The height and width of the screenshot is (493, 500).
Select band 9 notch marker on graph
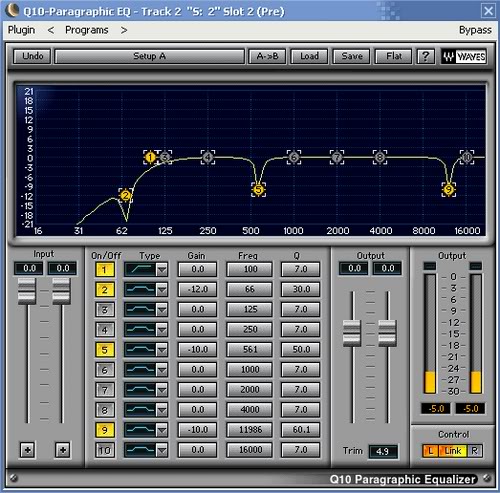click(x=449, y=190)
